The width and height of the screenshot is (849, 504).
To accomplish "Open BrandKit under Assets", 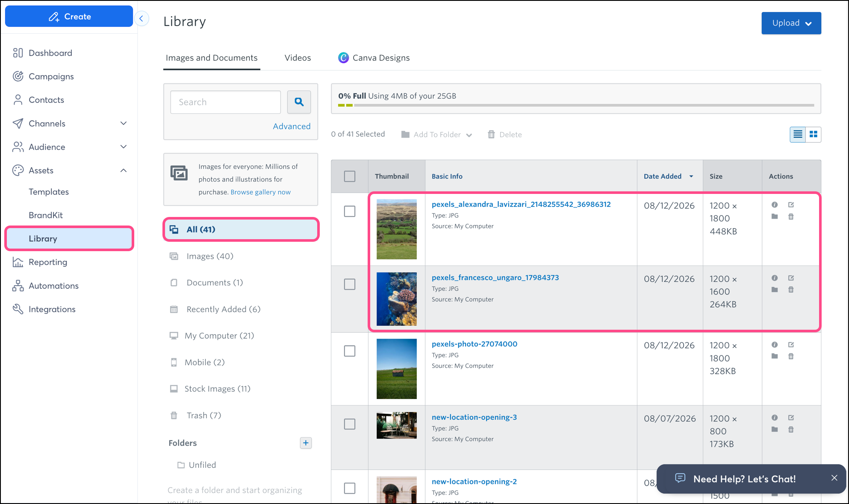I will tap(46, 215).
